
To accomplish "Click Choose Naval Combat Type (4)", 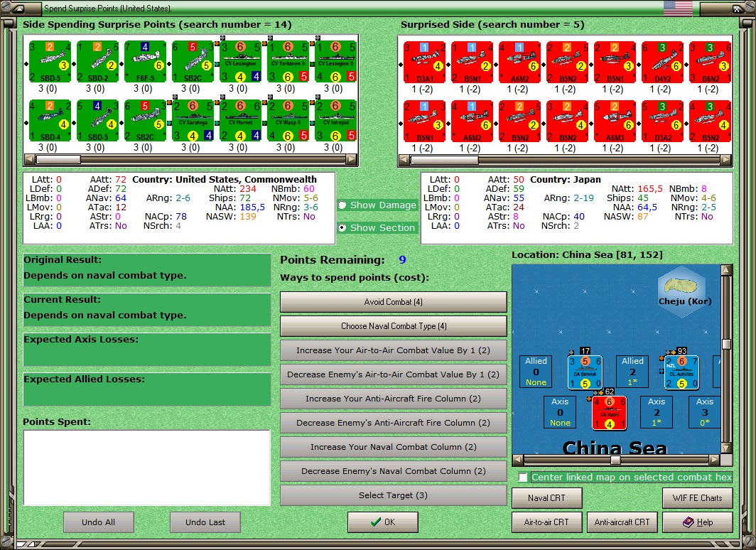I will pos(394,326).
